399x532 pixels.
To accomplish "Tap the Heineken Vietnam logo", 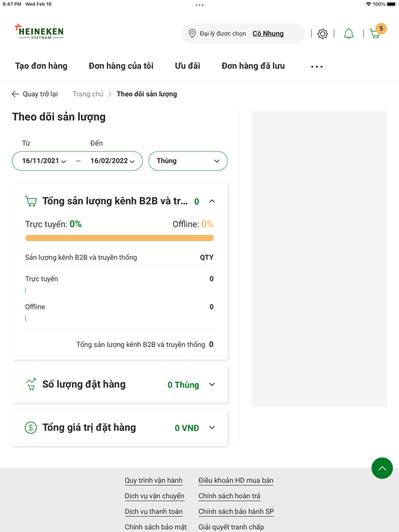I will [39, 32].
